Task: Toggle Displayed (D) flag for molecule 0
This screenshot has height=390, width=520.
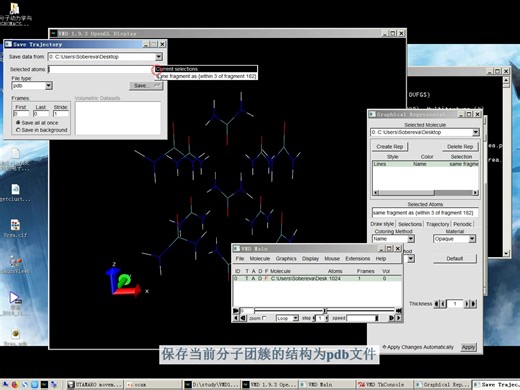Action: [260, 278]
